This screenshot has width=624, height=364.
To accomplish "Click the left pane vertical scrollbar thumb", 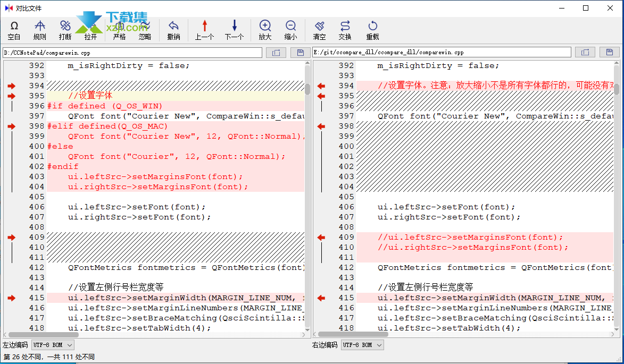I will tap(307, 89).
